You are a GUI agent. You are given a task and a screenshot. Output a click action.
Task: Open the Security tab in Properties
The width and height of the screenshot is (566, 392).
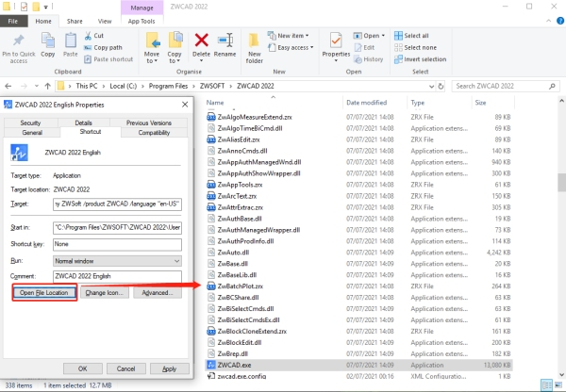(x=30, y=123)
